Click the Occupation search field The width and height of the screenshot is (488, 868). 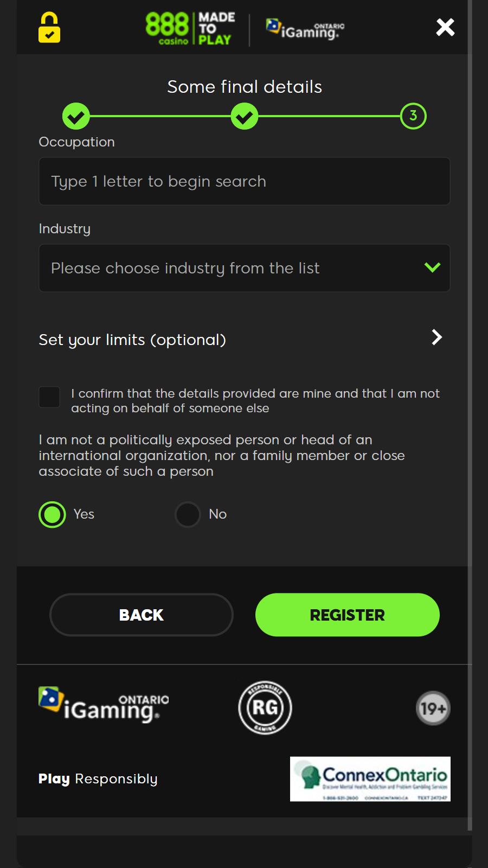pyautogui.click(x=245, y=181)
